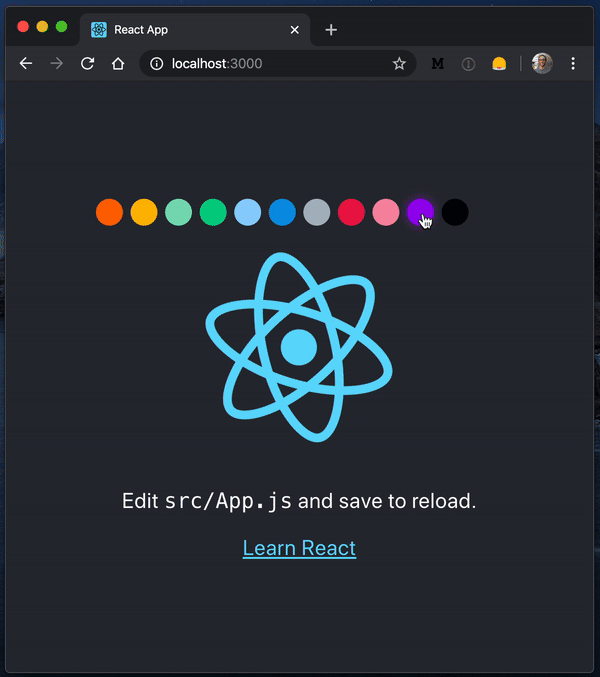This screenshot has width=600, height=677.
Task: Pick the pink color swatch
Action: point(385,212)
